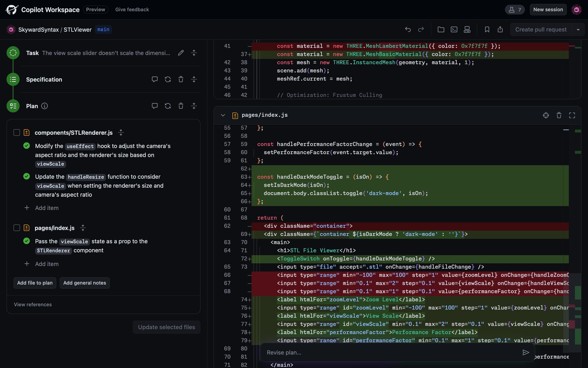The image size is (588, 368).
Task: Collapse pages/index.js plan steps
Action: click(83, 228)
